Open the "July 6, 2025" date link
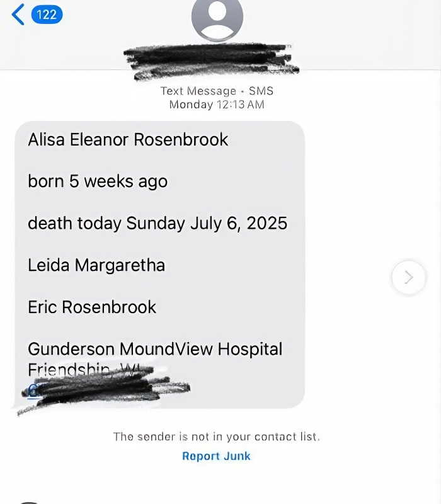 tap(238, 223)
